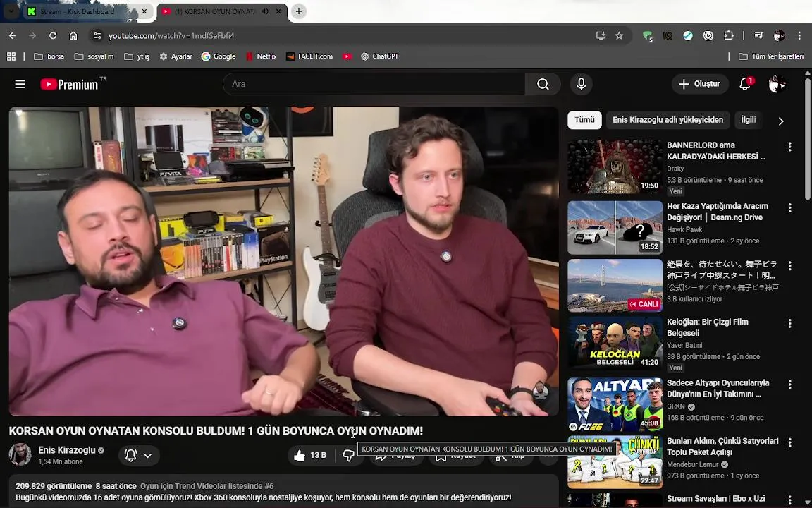
Task: Reload the page in browser toolbar
Action: coord(53,35)
